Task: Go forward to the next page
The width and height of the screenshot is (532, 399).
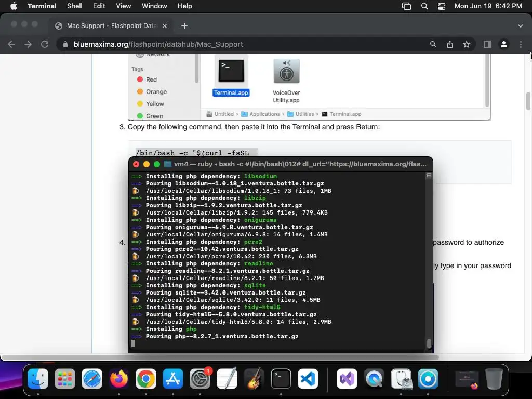Action: (x=28, y=44)
